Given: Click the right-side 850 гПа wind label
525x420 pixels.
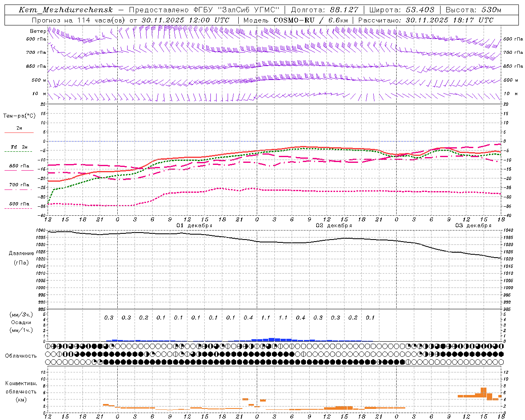Looking at the screenshot, I should (x=513, y=66).
